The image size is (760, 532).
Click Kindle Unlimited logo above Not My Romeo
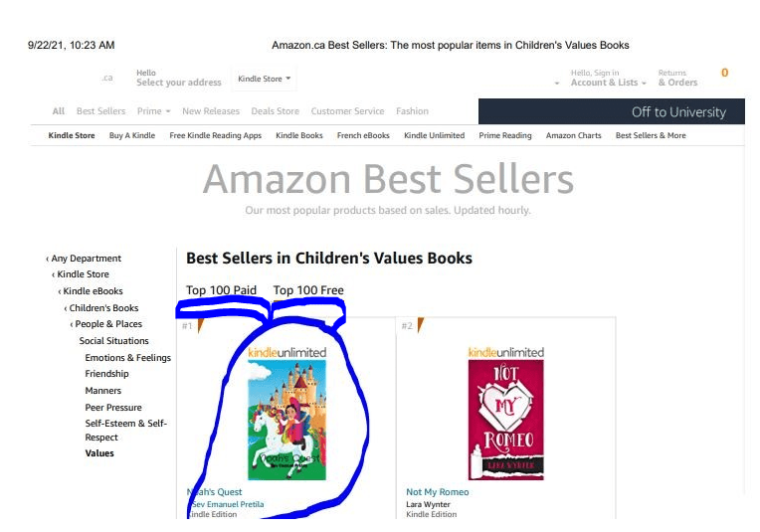click(x=506, y=352)
